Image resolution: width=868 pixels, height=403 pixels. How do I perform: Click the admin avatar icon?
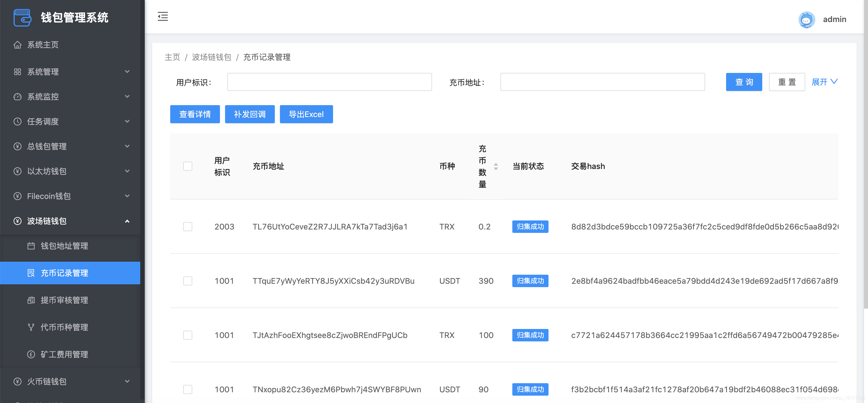click(806, 19)
